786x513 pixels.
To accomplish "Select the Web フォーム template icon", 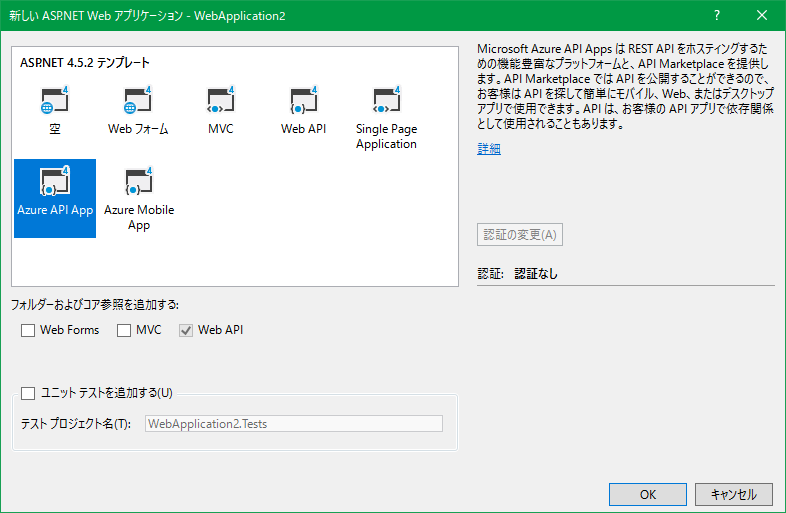I will (x=138, y=100).
